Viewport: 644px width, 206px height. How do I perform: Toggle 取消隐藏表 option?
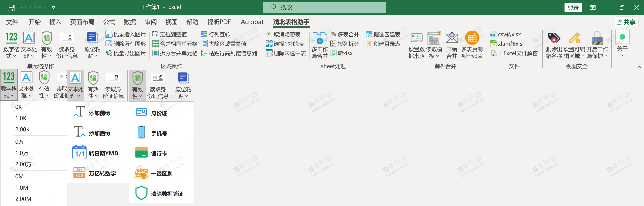click(285, 34)
